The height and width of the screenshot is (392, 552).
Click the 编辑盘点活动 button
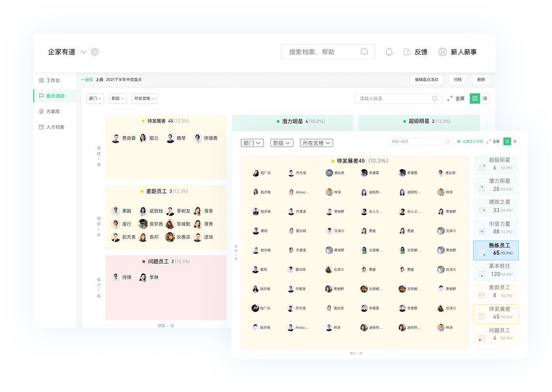426,79
